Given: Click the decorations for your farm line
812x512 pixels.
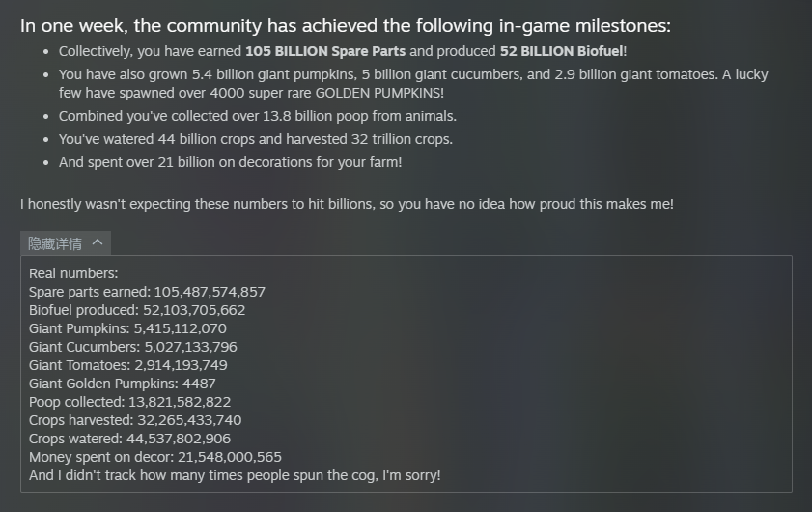Looking at the screenshot, I should (x=230, y=162).
